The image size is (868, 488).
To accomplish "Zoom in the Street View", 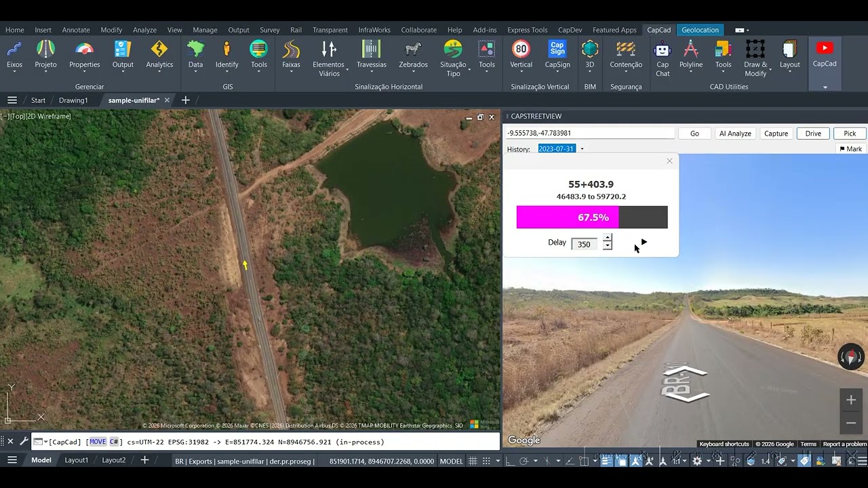I will pos(851,400).
